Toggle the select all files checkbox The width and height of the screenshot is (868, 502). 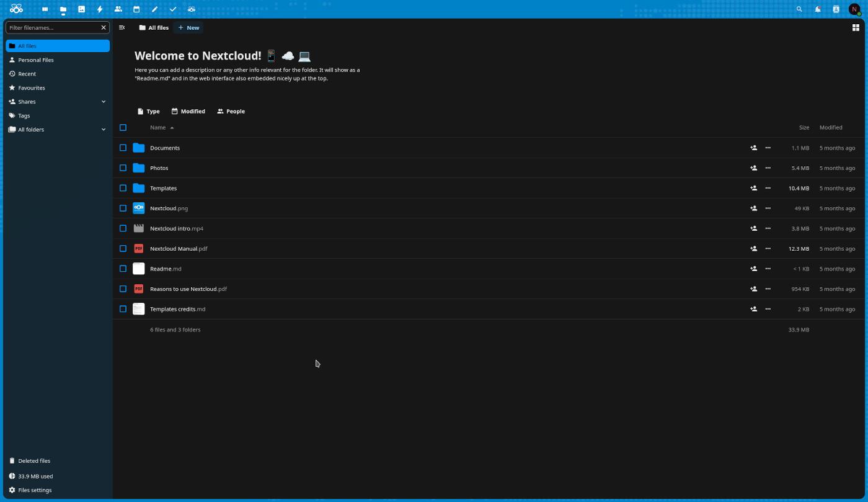(x=123, y=128)
